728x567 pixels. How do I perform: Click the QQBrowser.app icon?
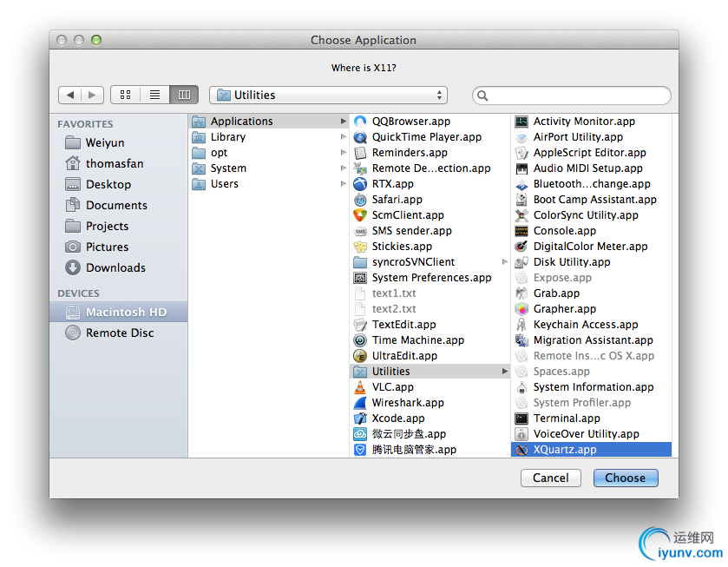click(x=360, y=122)
